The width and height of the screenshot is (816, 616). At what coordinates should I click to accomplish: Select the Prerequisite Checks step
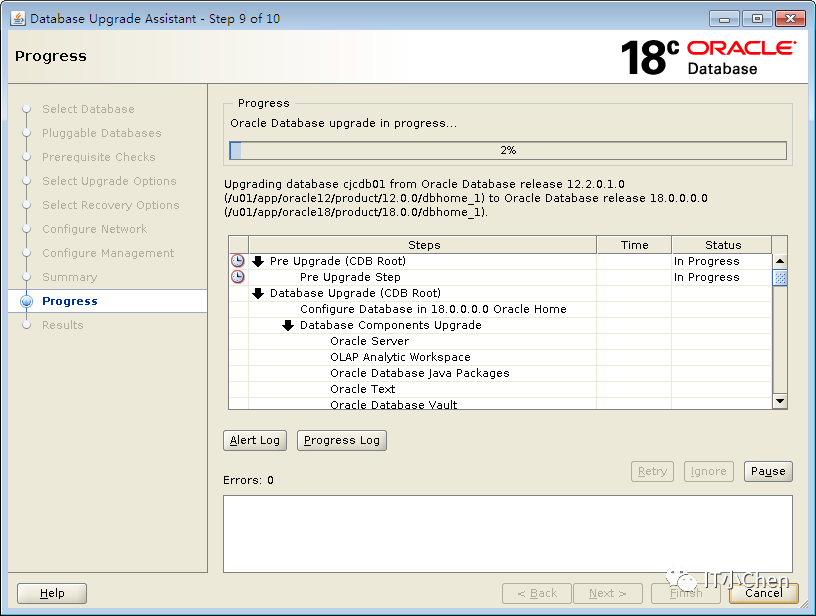99,157
